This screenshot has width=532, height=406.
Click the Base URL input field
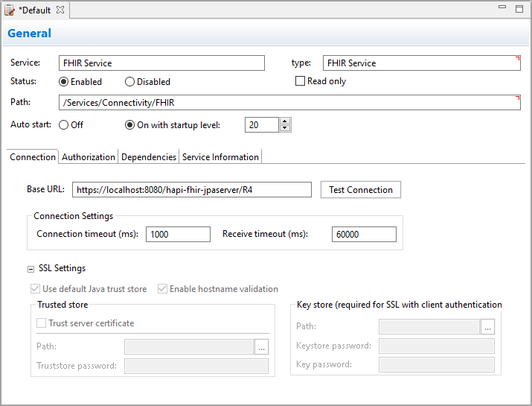pos(191,190)
